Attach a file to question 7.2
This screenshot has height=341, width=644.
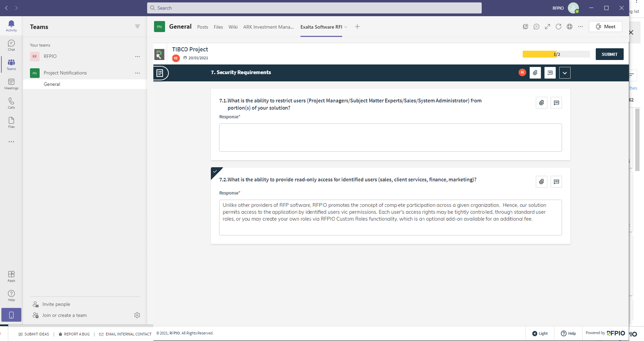pos(542,182)
